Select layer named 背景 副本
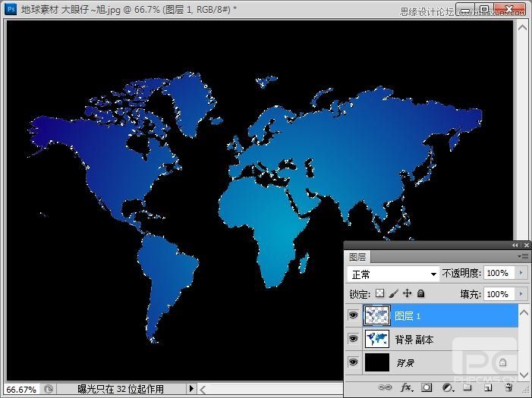The width and height of the screenshot is (532, 398). (414, 340)
